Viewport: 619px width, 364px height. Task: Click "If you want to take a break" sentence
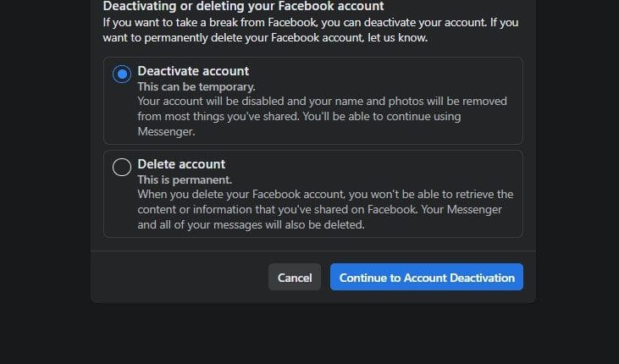tap(195, 21)
